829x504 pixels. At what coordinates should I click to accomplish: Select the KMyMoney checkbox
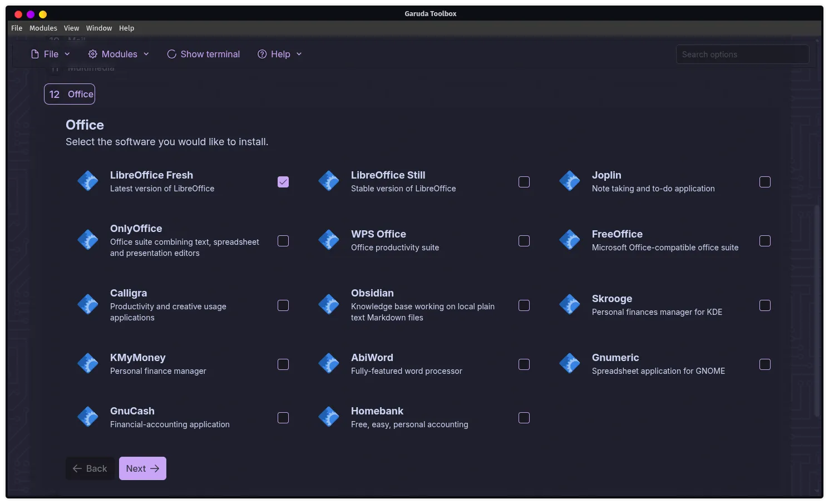(x=283, y=364)
